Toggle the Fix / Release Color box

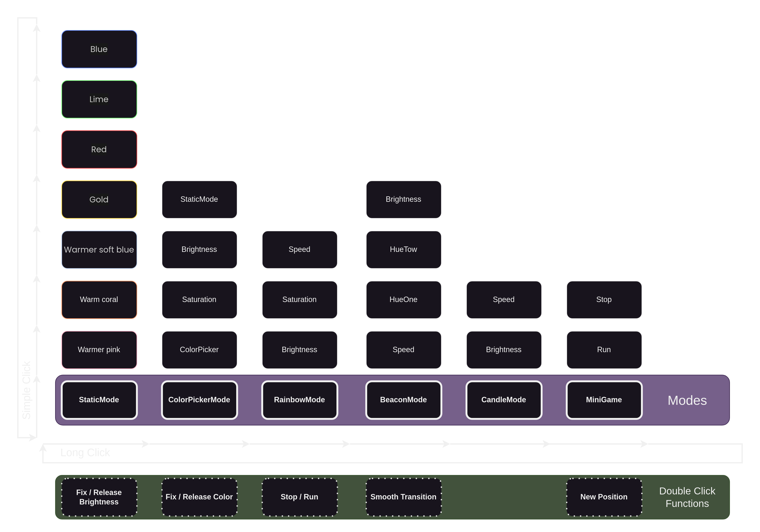pyautogui.click(x=199, y=497)
